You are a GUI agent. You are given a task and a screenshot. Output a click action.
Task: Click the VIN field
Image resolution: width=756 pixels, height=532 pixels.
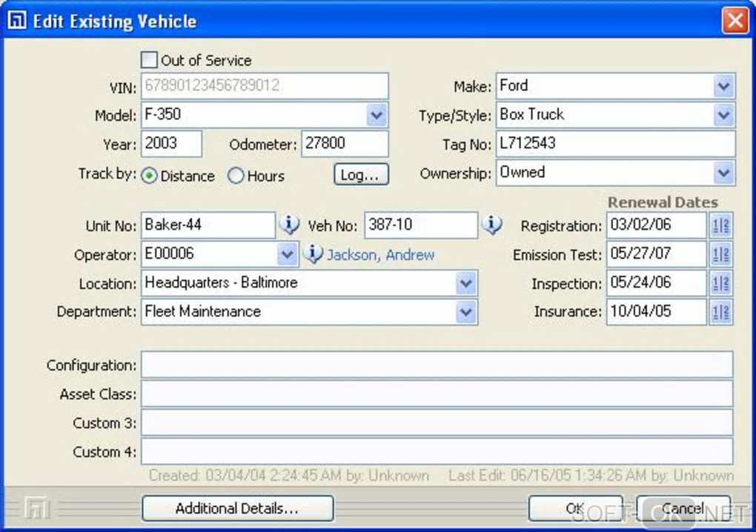[265, 86]
